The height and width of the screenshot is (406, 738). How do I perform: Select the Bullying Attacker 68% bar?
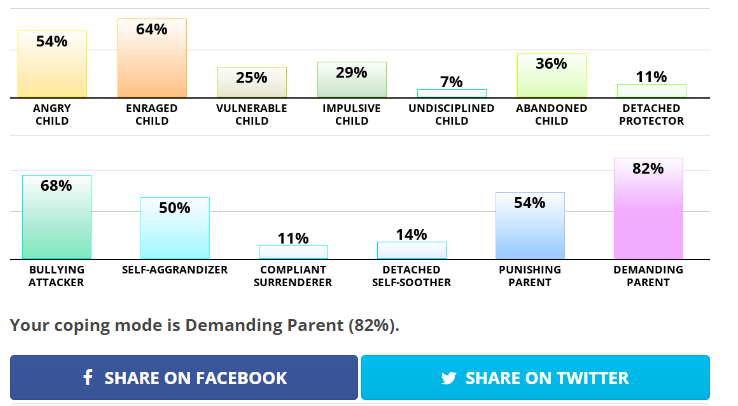click(57, 218)
